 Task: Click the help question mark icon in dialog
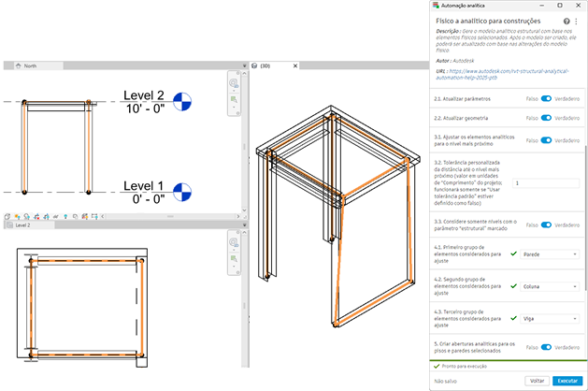(566, 22)
